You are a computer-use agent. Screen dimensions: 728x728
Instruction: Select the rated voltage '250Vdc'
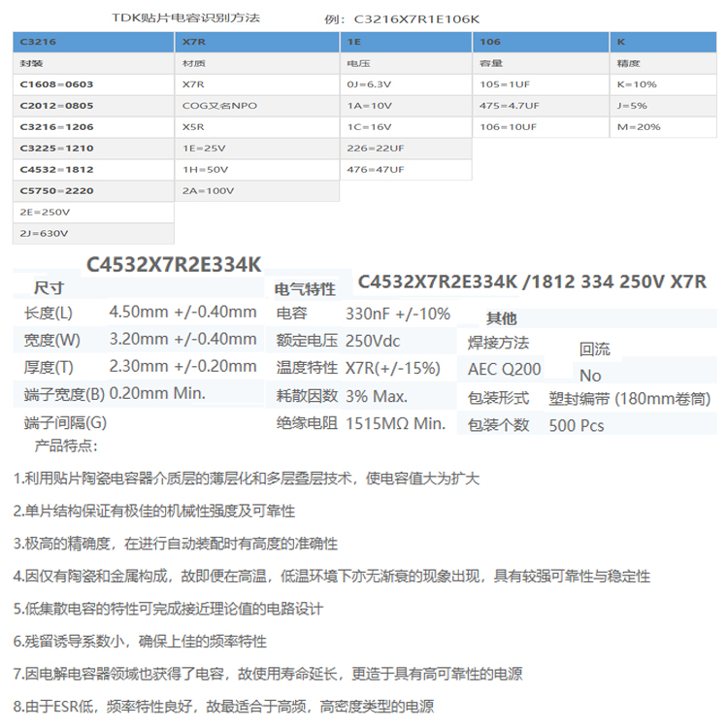coord(373,342)
